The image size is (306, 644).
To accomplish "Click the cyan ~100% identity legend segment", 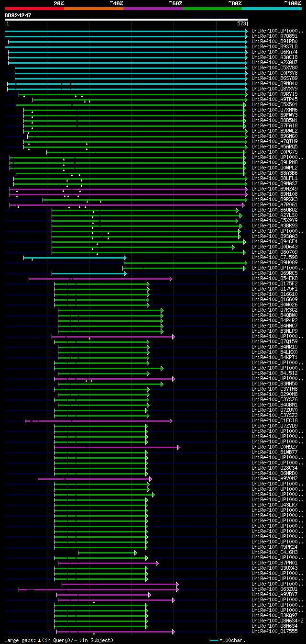I will 271,9.
